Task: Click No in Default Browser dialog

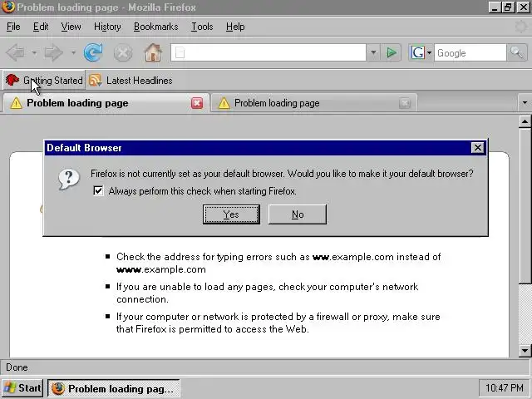Action: (x=298, y=214)
